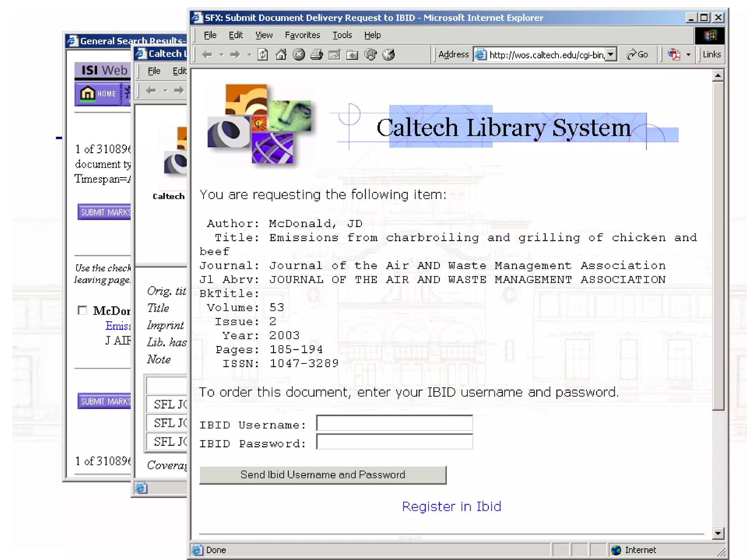The image size is (747, 560).
Task: Expand the Acrobat toolbar dropdown arrow
Action: pyautogui.click(x=688, y=55)
